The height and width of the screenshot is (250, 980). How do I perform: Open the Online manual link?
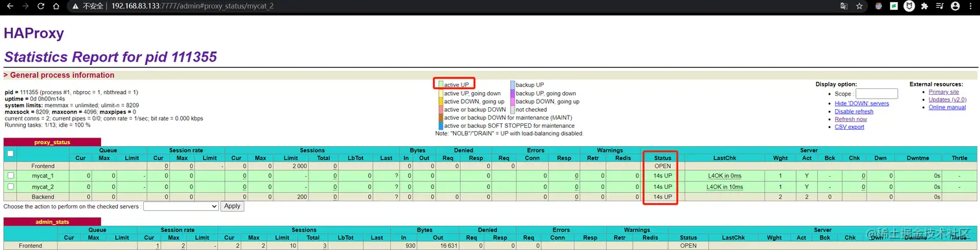coord(947,107)
